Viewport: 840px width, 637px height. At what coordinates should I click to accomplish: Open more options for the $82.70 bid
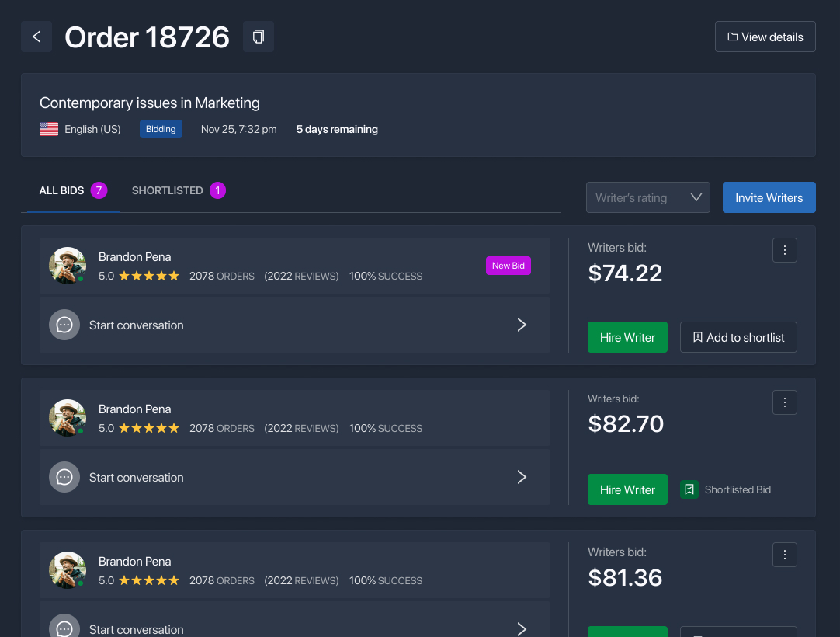pos(784,402)
